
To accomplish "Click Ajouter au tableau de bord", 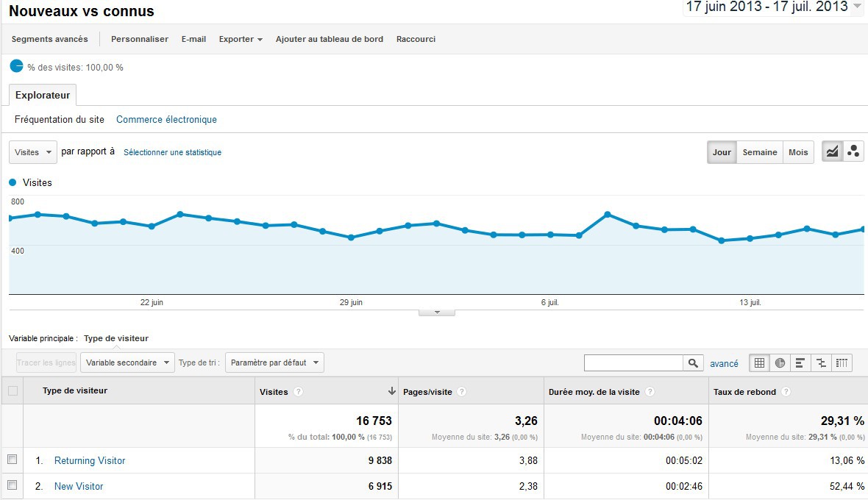I will 330,39.
